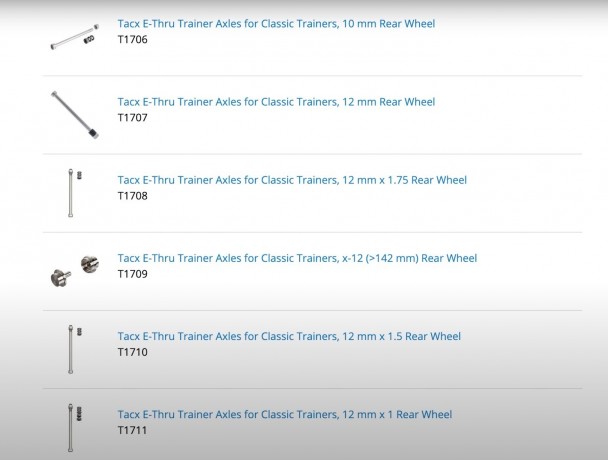Image resolution: width=608 pixels, height=460 pixels.
Task: Click the upper-right adapter piece in the T1709 image
Action: [90, 263]
